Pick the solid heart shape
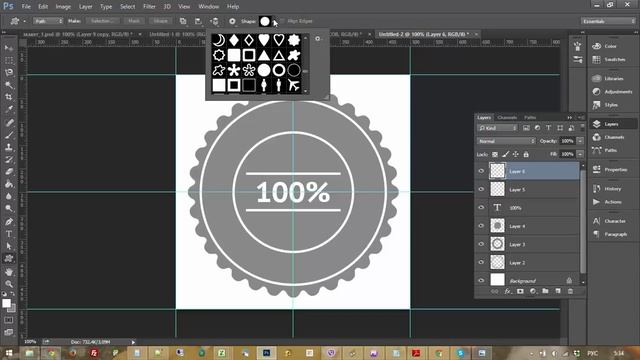The height and width of the screenshot is (360, 640). click(264, 40)
